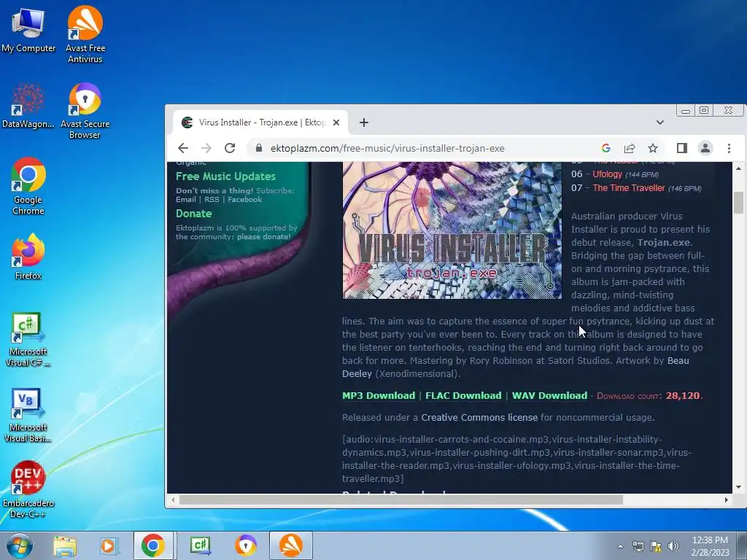The height and width of the screenshot is (560, 747).
Task: Launch Embarcadero Dev-C++ desktop shortcut
Action: click(x=28, y=489)
